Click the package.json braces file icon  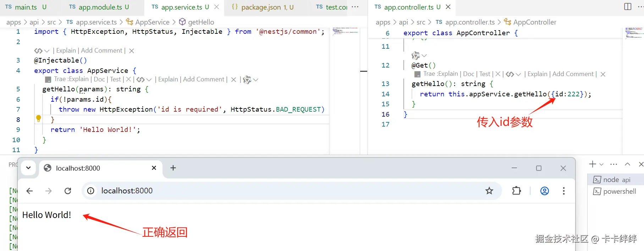tap(235, 7)
